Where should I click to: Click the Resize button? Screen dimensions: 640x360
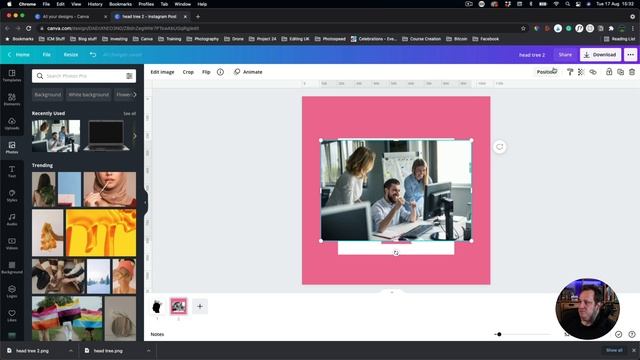pyautogui.click(x=71, y=54)
